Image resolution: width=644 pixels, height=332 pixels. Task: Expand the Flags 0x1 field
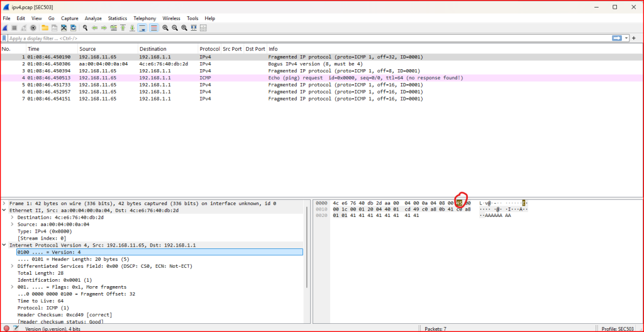click(13, 287)
